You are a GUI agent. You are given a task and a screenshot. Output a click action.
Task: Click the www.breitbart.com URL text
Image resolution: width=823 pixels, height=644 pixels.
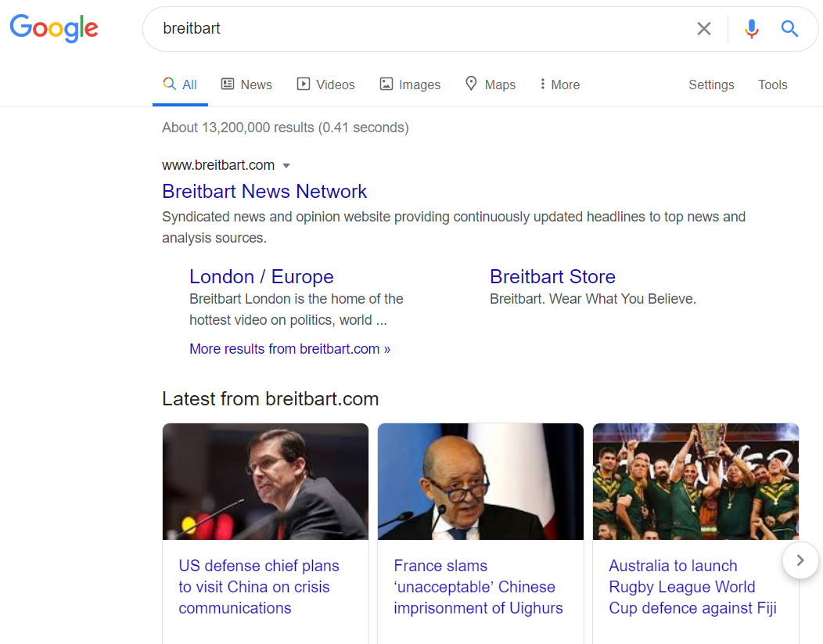[218, 165]
